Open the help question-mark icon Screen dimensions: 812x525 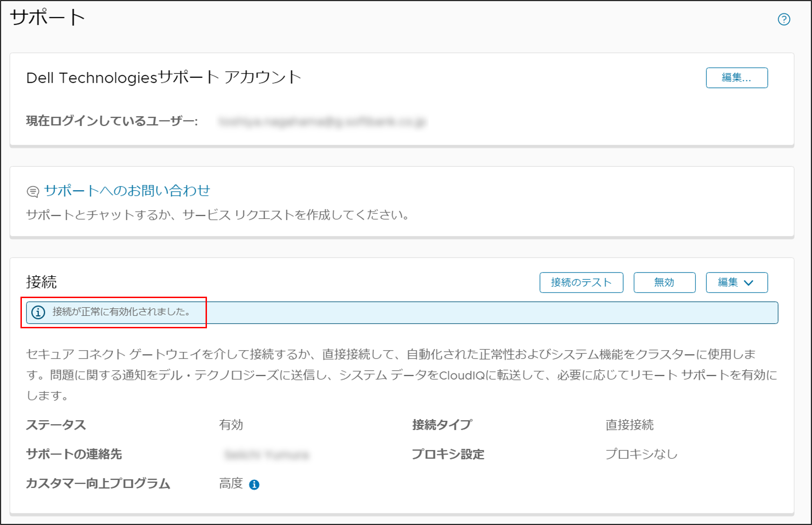(x=784, y=19)
